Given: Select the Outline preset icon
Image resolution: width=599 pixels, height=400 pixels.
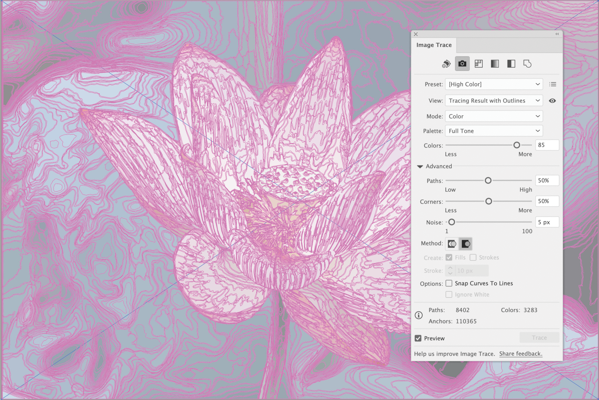Looking at the screenshot, I should click(528, 64).
